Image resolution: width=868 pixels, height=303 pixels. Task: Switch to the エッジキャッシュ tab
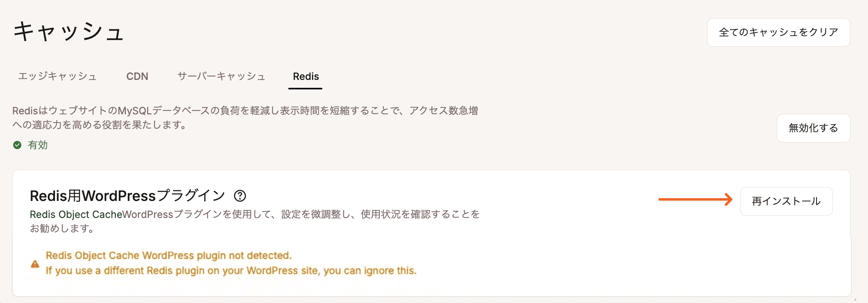[57, 76]
